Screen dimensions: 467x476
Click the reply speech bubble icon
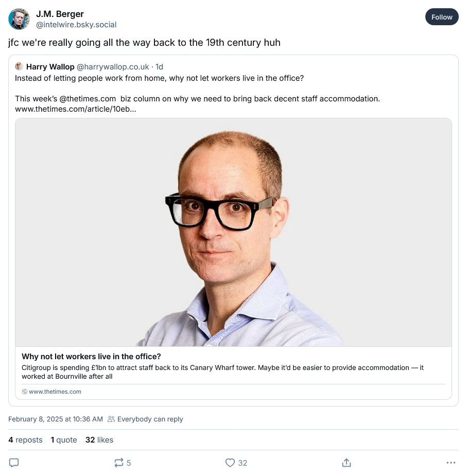14,463
